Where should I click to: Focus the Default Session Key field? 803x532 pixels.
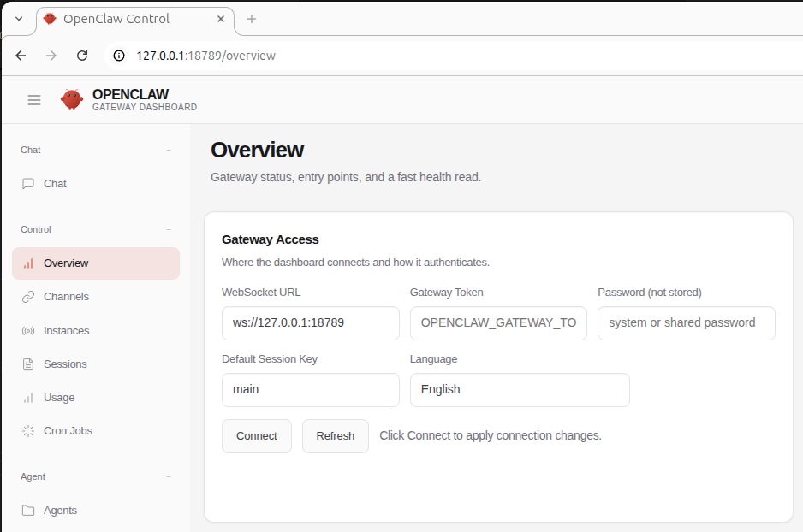311,390
